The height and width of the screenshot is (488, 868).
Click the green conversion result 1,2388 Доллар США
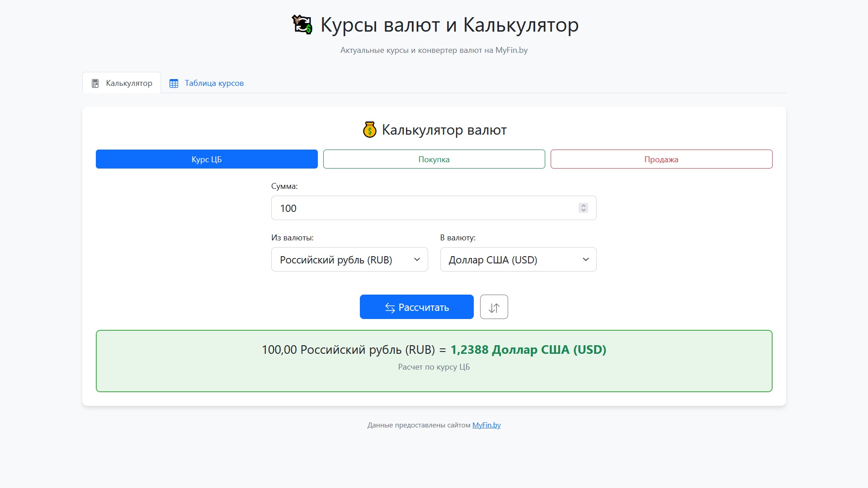[x=528, y=350]
